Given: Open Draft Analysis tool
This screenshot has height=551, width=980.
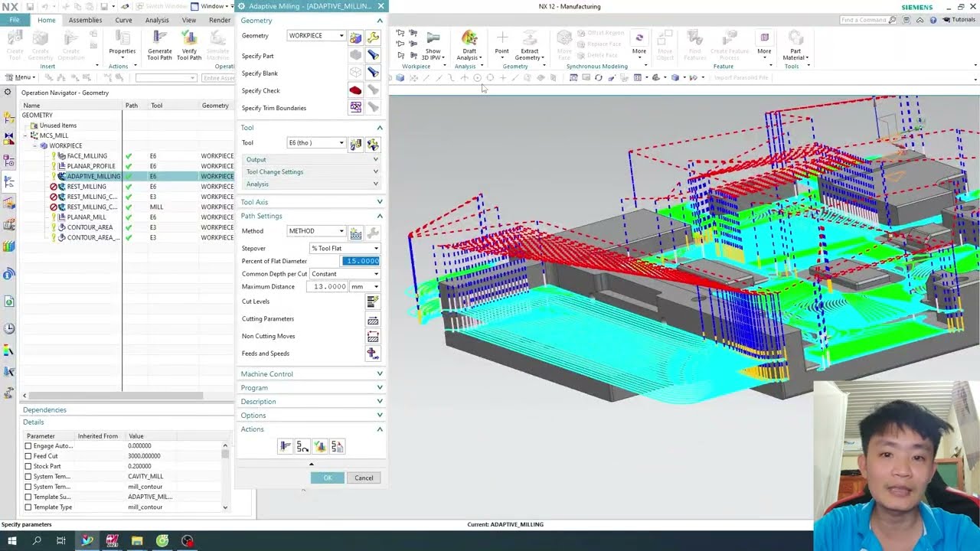Looking at the screenshot, I should click(x=469, y=45).
